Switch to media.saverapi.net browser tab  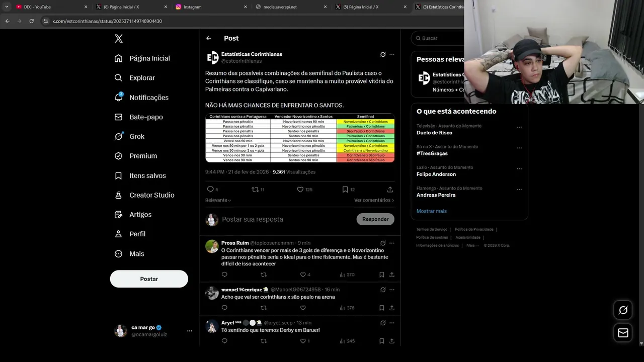click(290, 7)
